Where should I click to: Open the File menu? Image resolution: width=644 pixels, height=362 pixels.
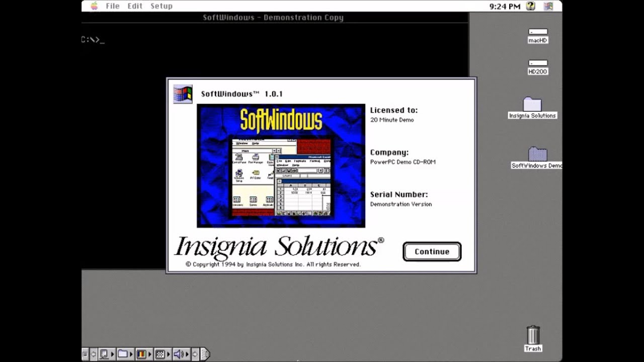click(113, 6)
